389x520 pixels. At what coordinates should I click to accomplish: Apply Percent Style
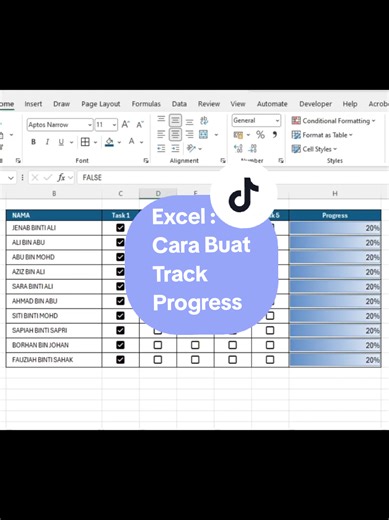click(x=260, y=135)
